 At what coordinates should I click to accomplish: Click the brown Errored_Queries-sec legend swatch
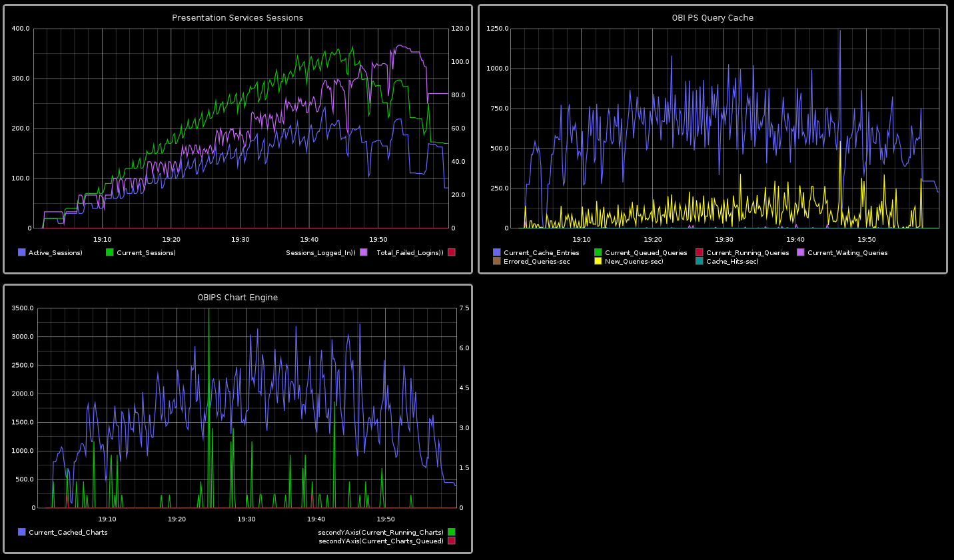tap(497, 261)
